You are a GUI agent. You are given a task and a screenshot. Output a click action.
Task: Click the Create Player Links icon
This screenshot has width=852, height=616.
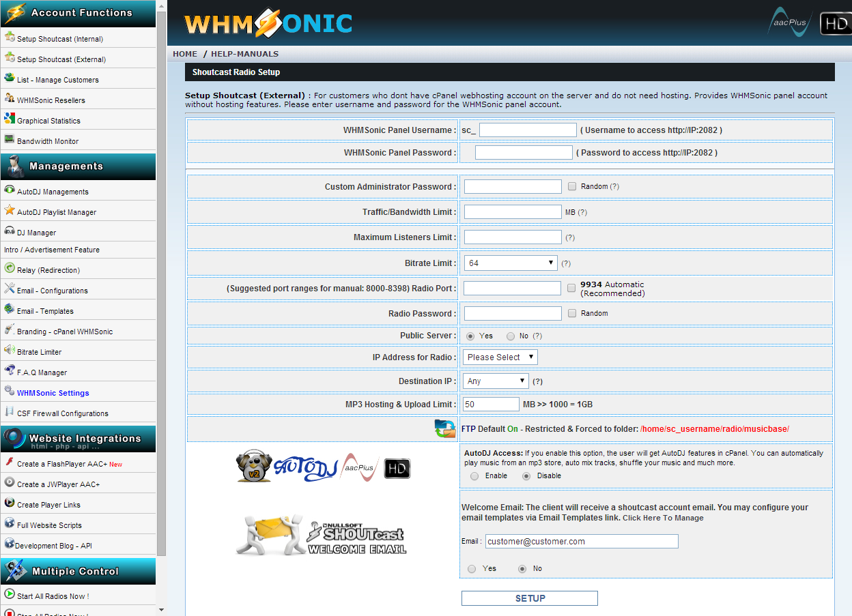(x=10, y=503)
